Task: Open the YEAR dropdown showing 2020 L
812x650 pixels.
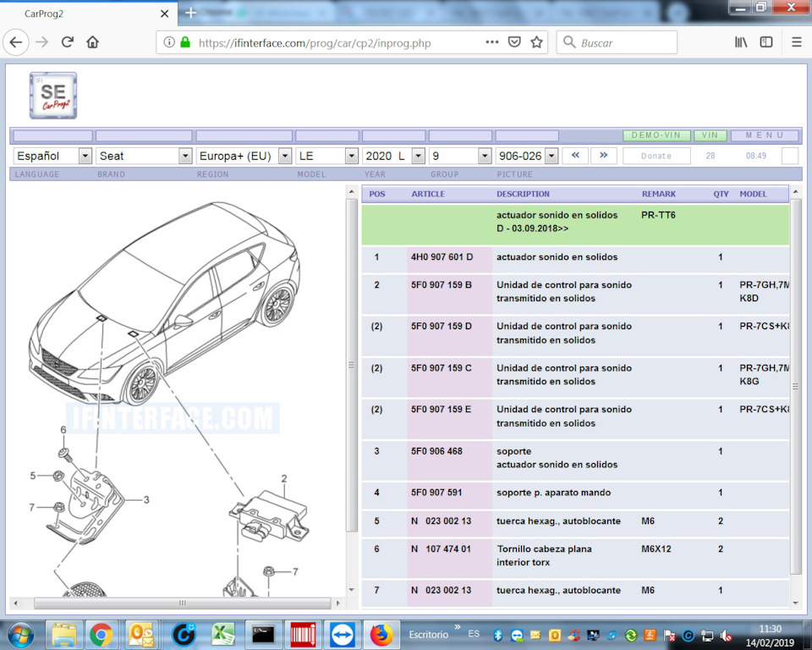Action: [x=394, y=155]
